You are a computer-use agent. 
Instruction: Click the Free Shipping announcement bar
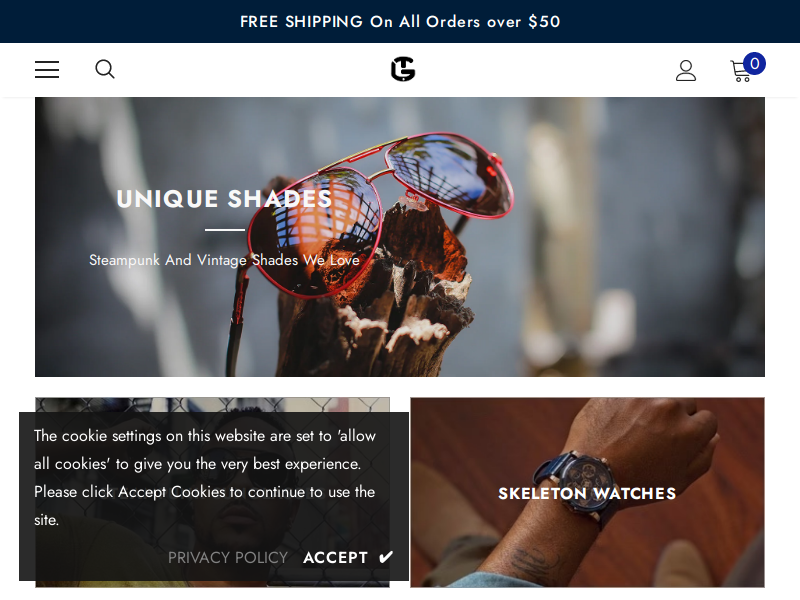[400, 21]
